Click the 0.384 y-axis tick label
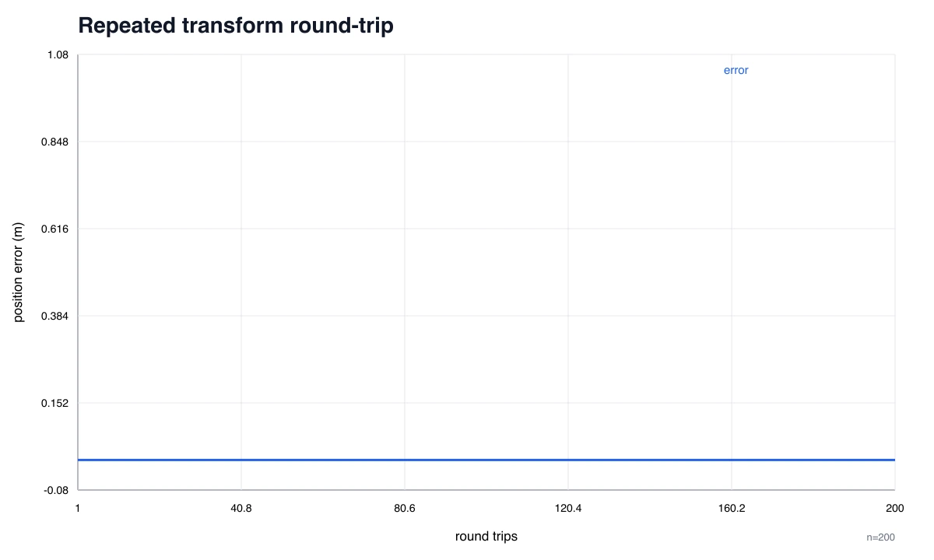This screenshot has height=560, width=934. pyautogui.click(x=55, y=316)
